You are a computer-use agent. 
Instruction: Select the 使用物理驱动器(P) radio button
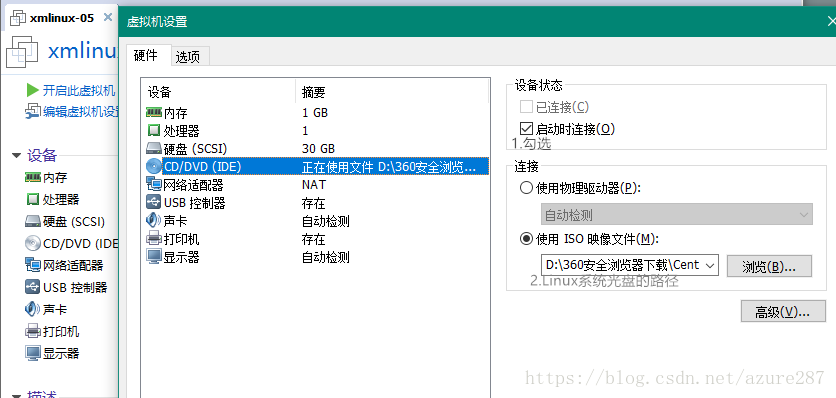point(526,188)
